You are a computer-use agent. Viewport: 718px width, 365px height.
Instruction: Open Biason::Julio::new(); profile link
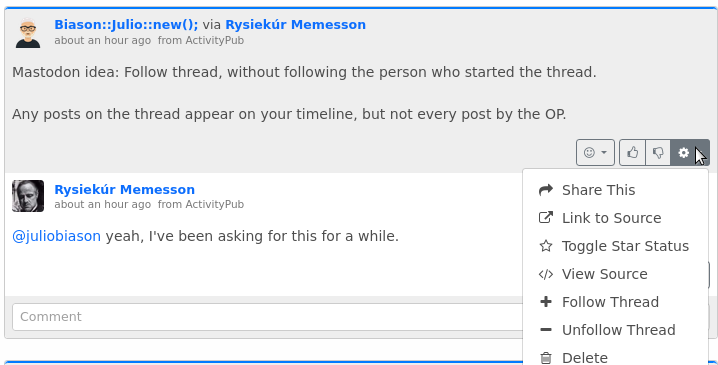[126, 25]
